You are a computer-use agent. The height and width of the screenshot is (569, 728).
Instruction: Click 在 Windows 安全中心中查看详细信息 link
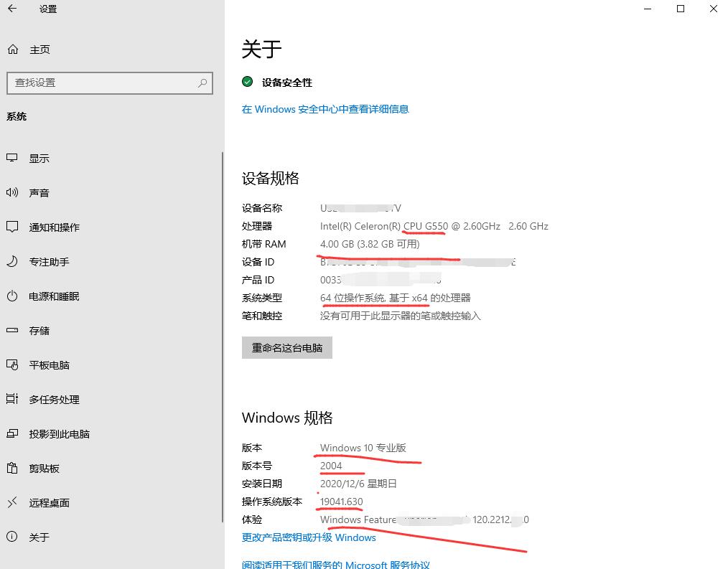click(325, 109)
